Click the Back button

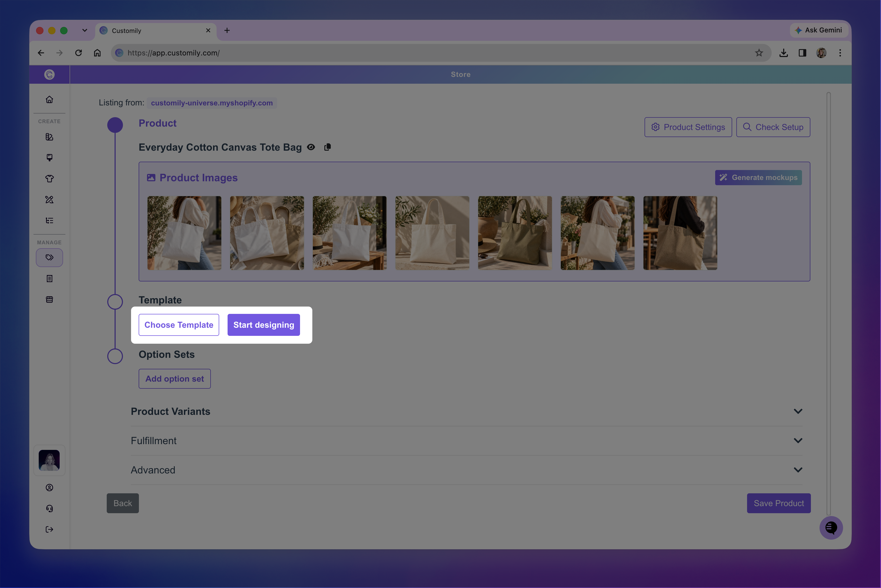click(x=123, y=503)
